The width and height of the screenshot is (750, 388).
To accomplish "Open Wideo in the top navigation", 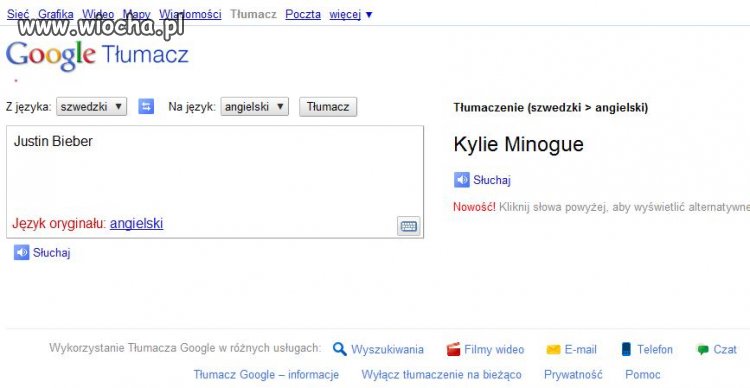I will coord(98,14).
